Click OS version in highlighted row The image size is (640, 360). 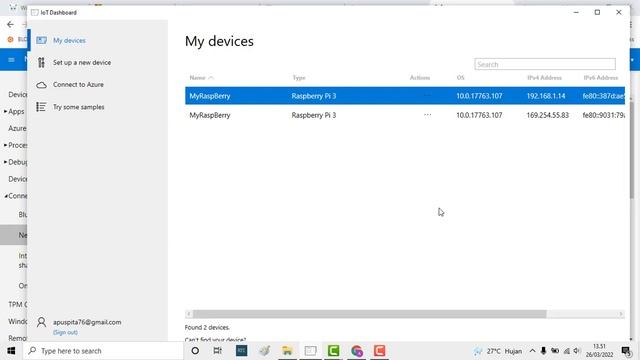click(479, 96)
